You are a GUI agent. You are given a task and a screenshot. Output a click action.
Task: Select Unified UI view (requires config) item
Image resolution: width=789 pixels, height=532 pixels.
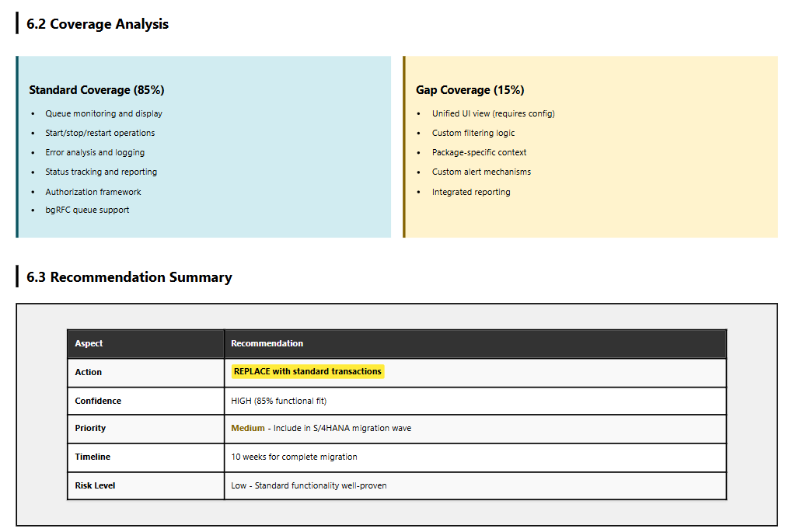493,113
